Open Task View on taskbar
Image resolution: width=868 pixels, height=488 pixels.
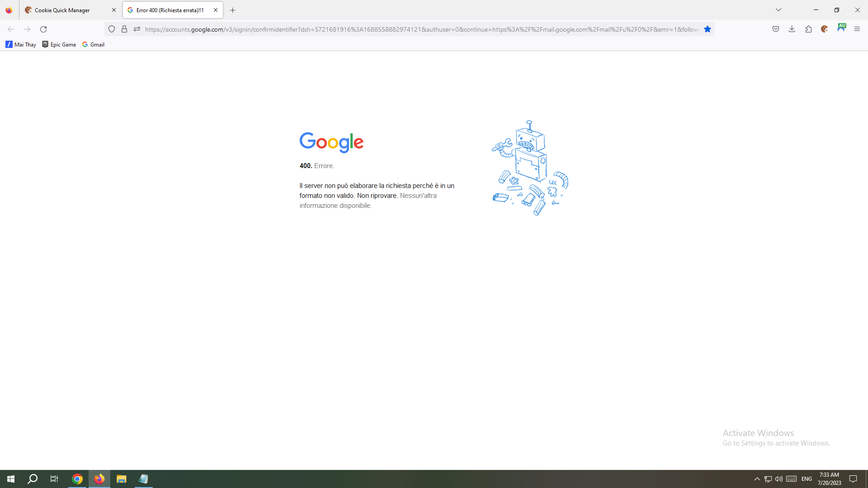coord(54,479)
